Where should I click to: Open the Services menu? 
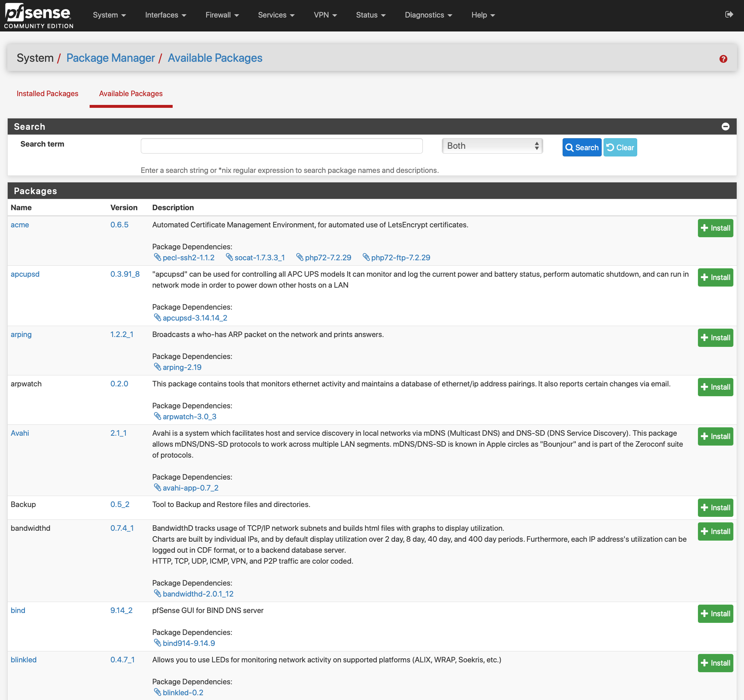pos(276,15)
